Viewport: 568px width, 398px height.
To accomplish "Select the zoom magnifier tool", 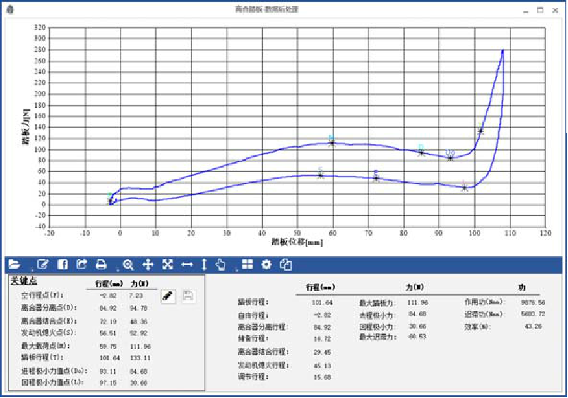I will pos(128,265).
